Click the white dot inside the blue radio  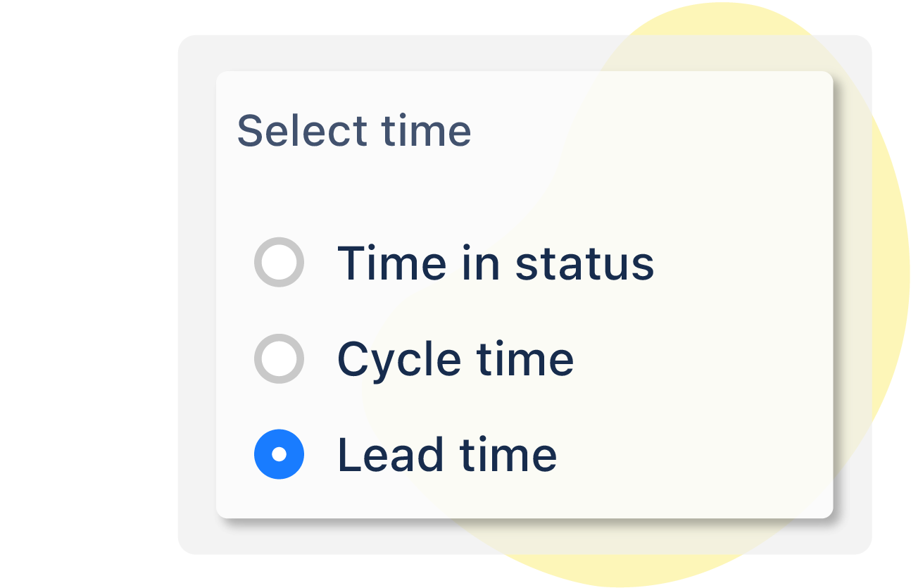pyautogui.click(x=279, y=454)
